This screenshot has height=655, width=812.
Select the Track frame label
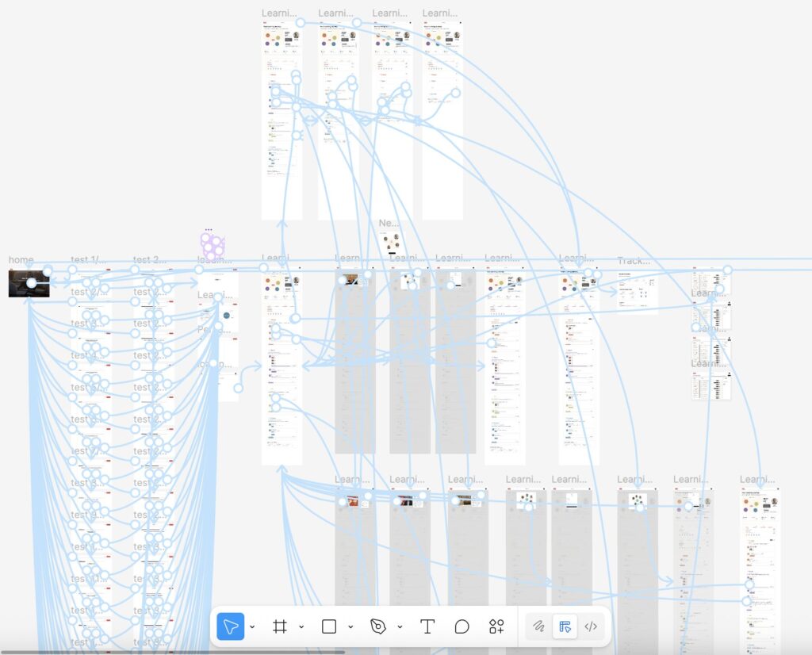pos(634,261)
